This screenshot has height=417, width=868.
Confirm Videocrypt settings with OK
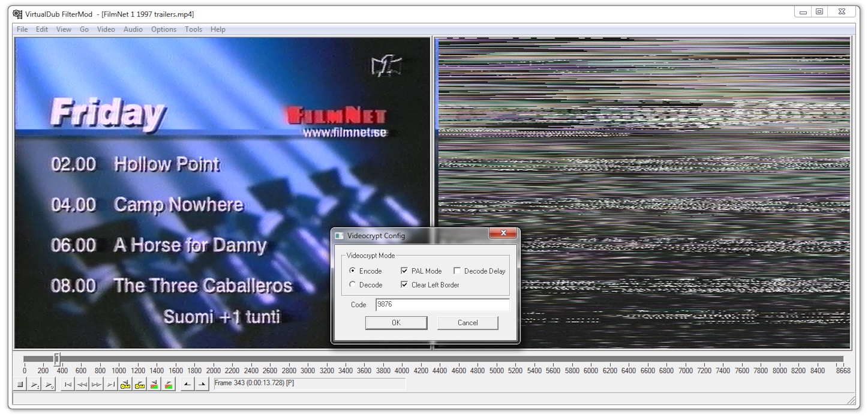pyautogui.click(x=396, y=322)
